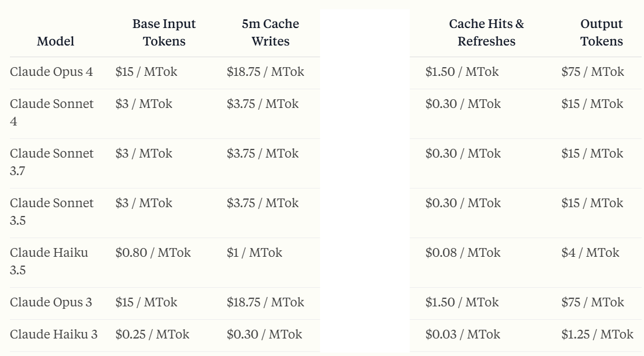
Task: Click the 5m Cache Writes header
Action: (x=270, y=33)
